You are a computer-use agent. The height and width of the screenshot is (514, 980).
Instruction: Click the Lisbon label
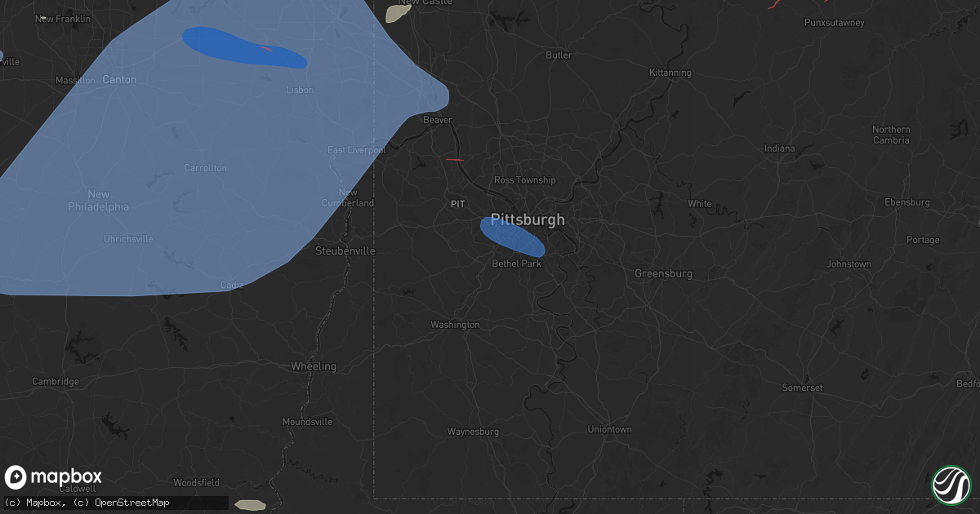tap(301, 90)
